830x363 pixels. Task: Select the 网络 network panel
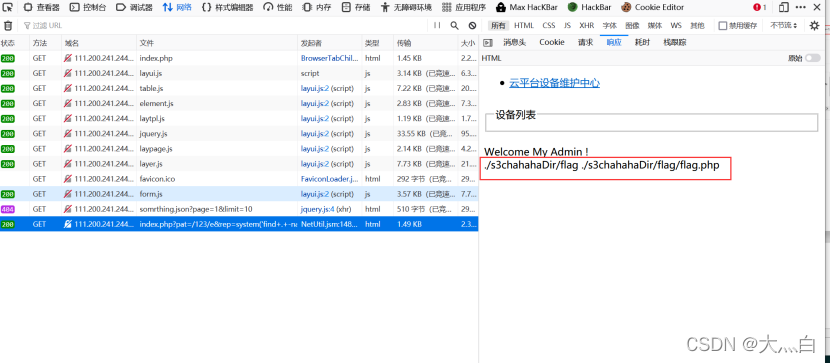point(177,7)
